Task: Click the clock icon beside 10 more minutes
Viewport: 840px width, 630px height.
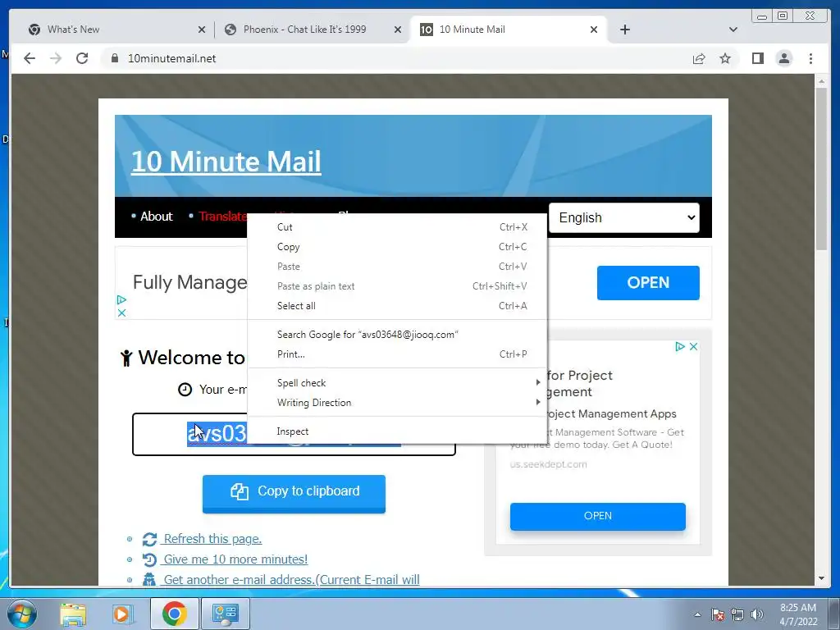Action: pos(149,559)
